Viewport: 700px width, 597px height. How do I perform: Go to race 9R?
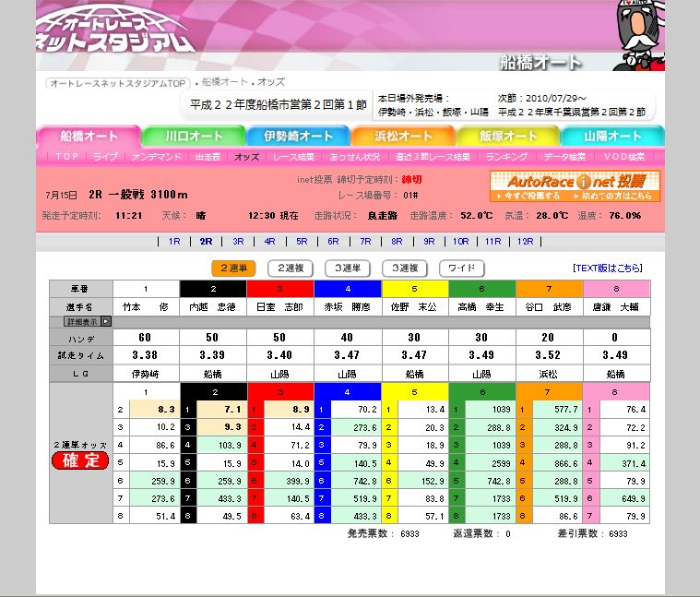coord(429,242)
